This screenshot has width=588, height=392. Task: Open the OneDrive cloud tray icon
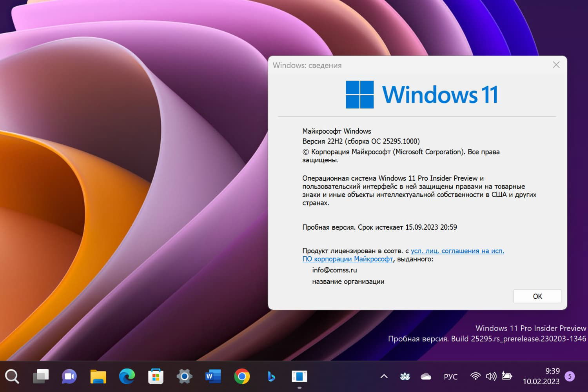click(426, 376)
